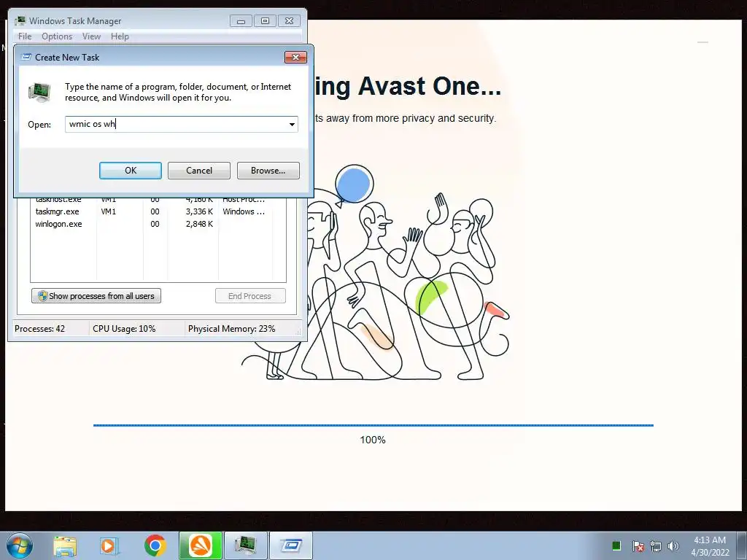Click CPU Usage: 10% status entry

[124, 329]
